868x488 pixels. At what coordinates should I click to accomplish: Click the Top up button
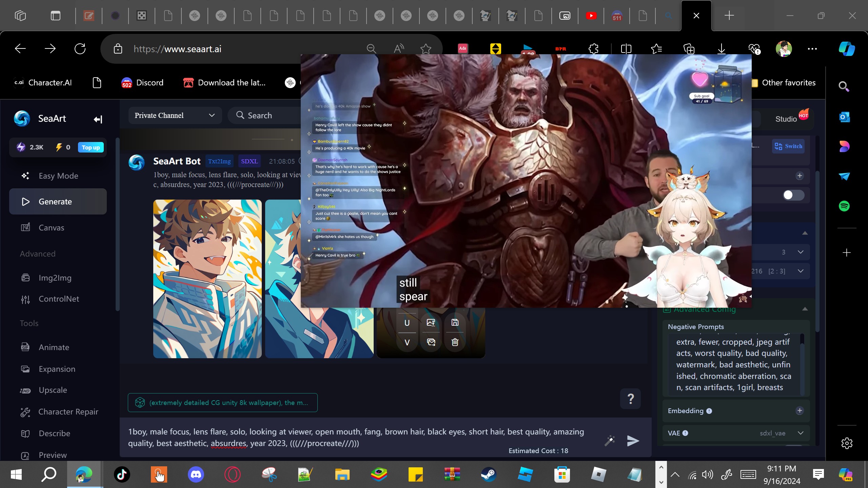click(x=91, y=147)
